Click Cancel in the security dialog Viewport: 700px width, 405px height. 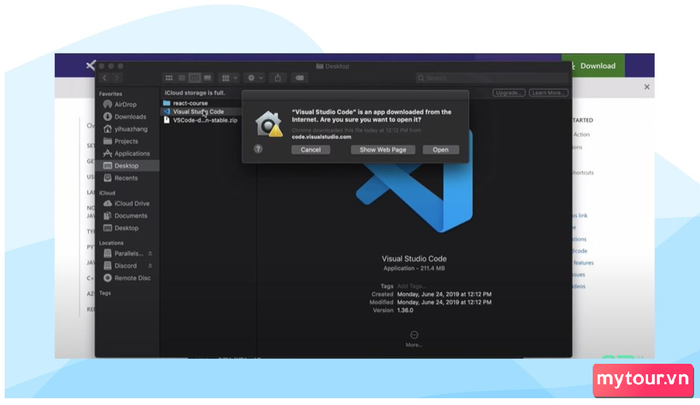coord(311,150)
